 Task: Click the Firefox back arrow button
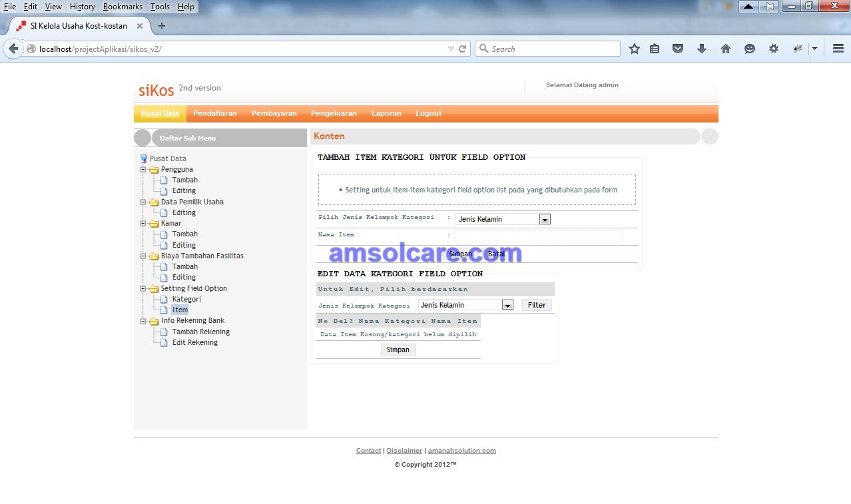[x=13, y=49]
